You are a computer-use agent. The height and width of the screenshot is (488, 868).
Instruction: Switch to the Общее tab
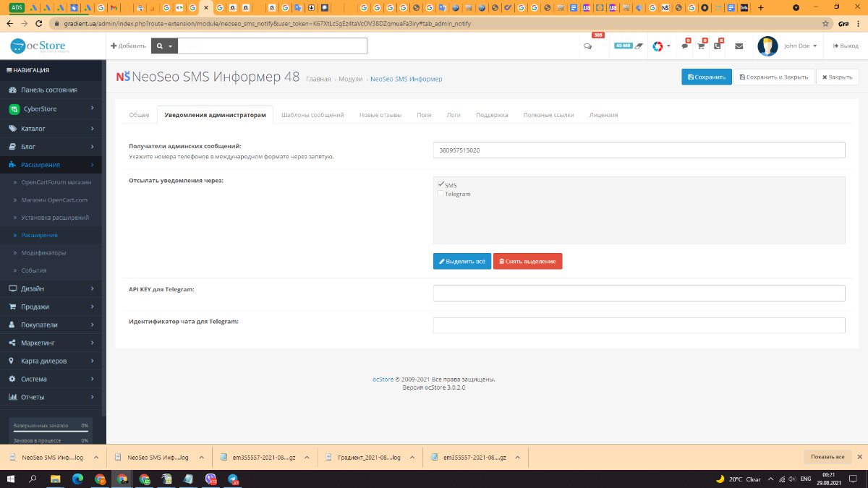pos(139,115)
